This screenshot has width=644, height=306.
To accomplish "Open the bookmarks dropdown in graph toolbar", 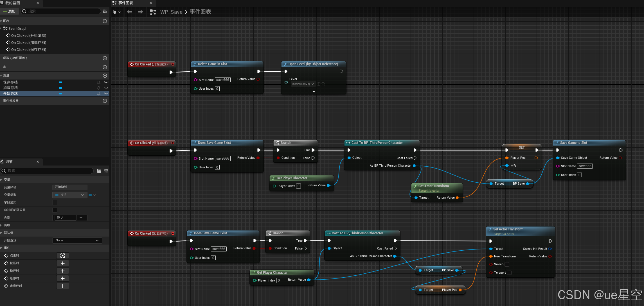I will coord(117,12).
